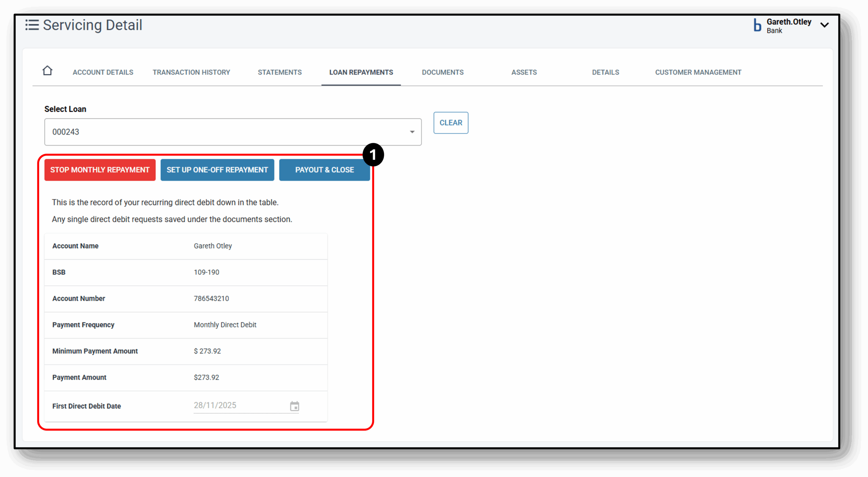
Task: Open the navigation list icon beside Servicing Detail
Action: pyautogui.click(x=32, y=25)
